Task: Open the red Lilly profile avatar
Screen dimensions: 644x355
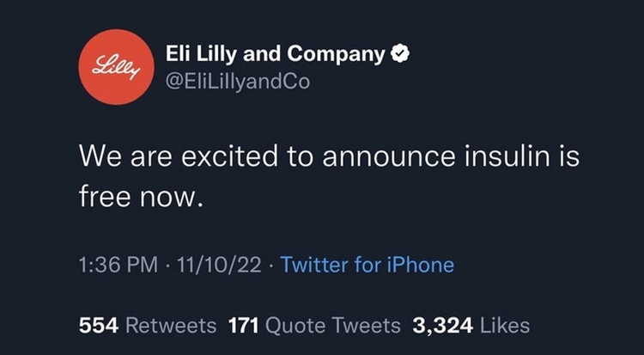Action: (117, 67)
